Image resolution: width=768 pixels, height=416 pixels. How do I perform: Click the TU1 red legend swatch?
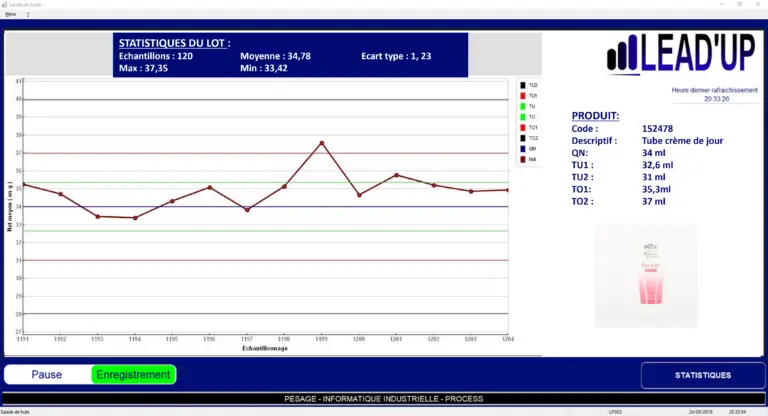pos(523,96)
